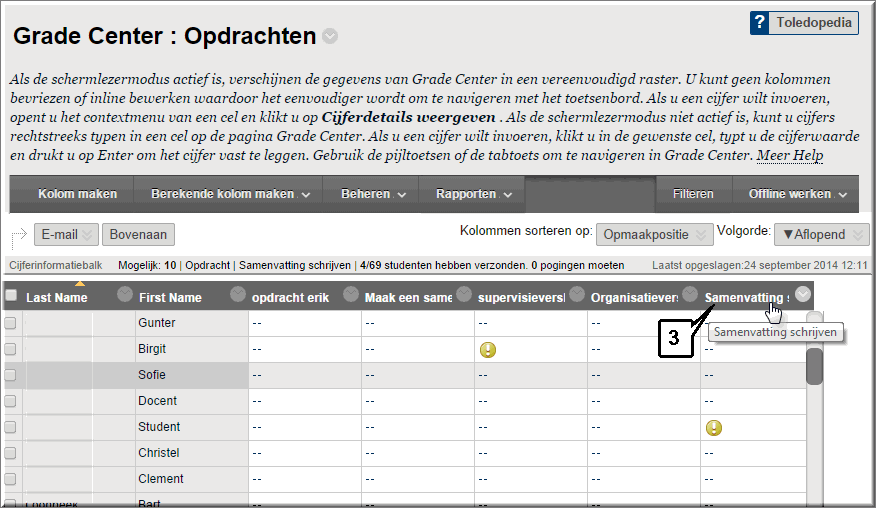
Task: Check the checkbox for Christel's row
Action: [11, 453]
